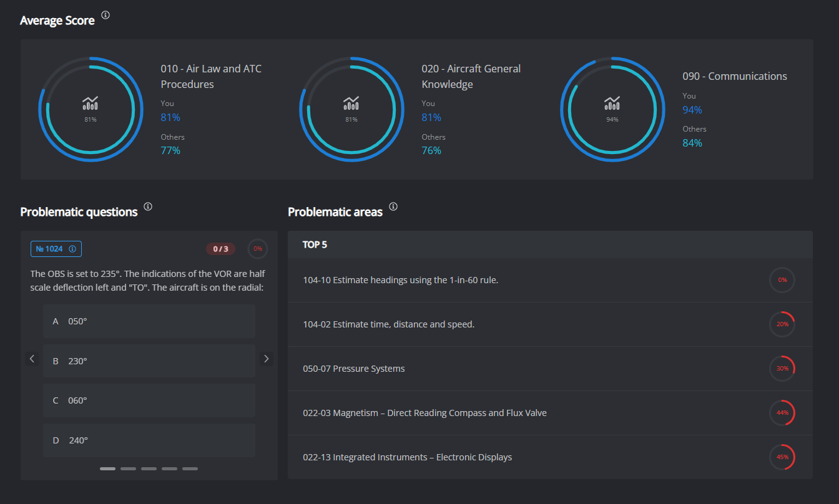
Task: Go to the previous problematic question
Action: tap(32, 358)
